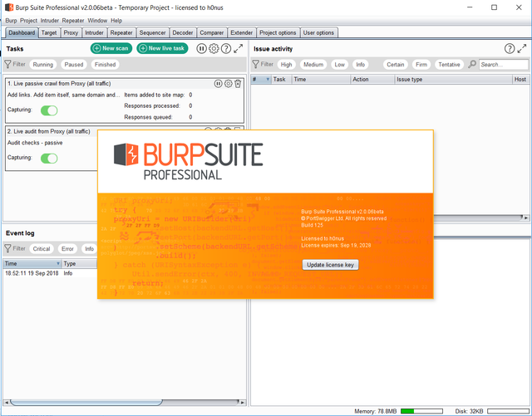Switch to the Repeater tab

point(121,32)
